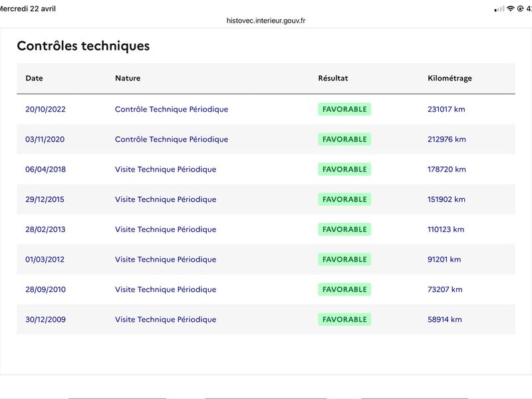Select the Résultat column header

(333, 78)
